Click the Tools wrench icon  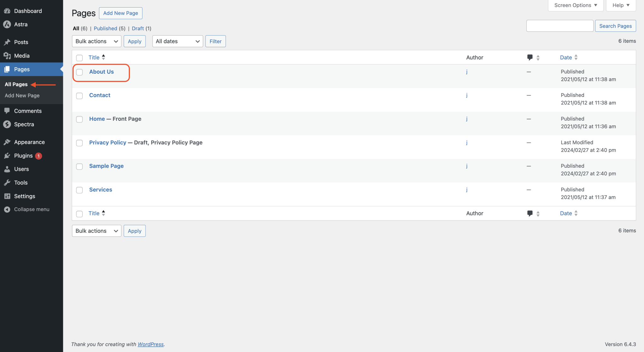click(x=7, y=183)
